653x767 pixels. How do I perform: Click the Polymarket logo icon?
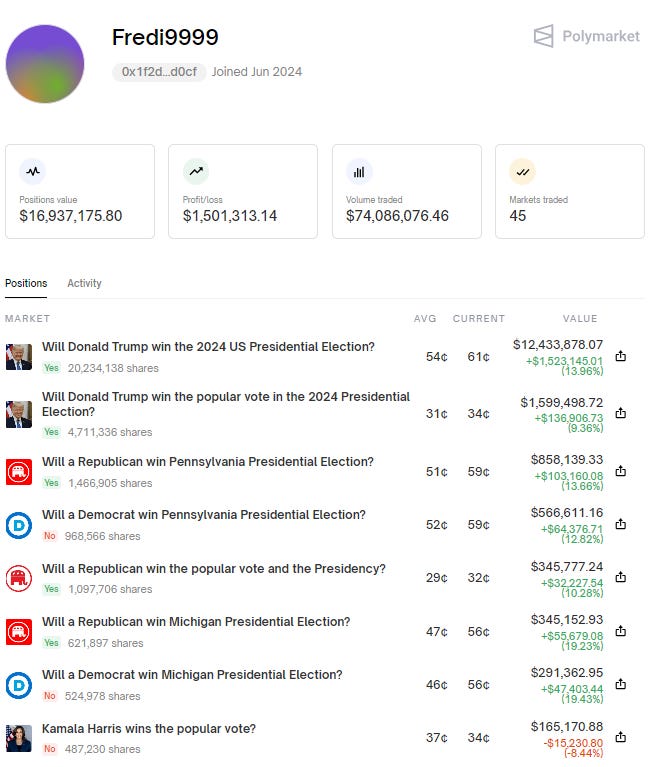543,36
